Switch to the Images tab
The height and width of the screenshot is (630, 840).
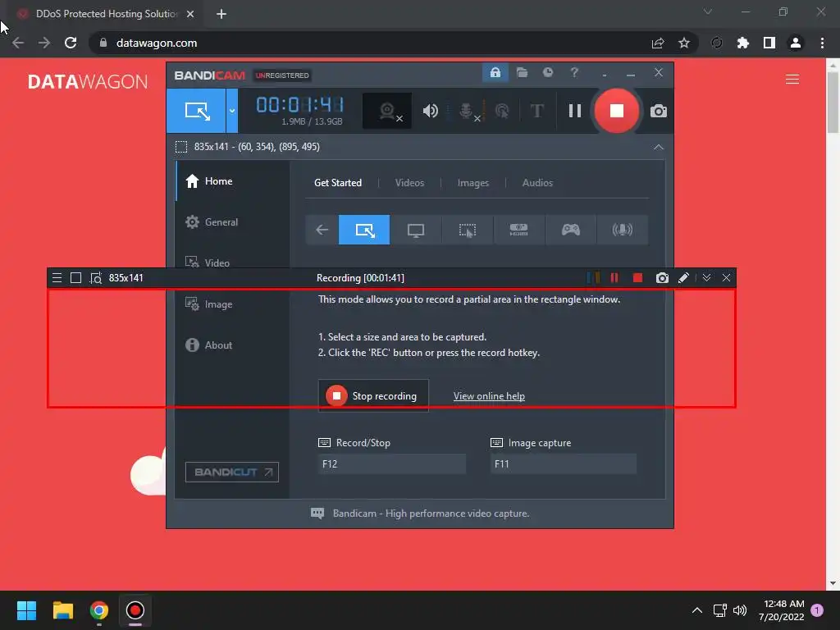473,183
